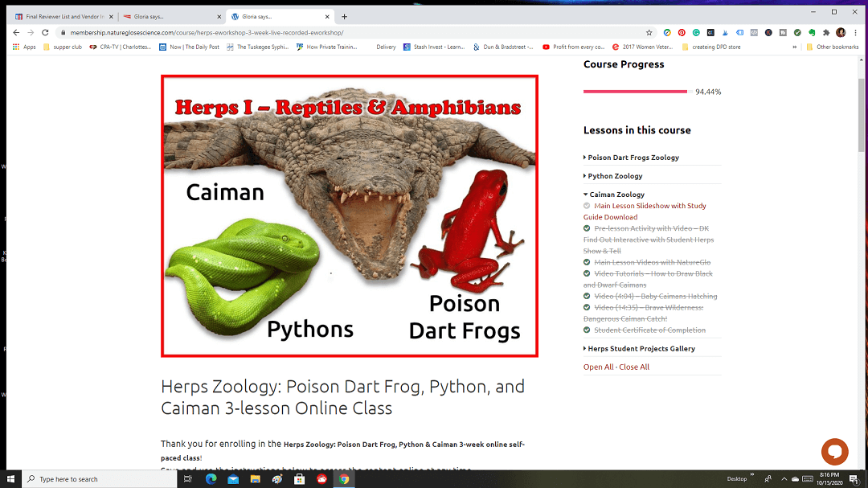Toggle completion check for Main Lesson Slideshow
868x488 pixels.
587,206
